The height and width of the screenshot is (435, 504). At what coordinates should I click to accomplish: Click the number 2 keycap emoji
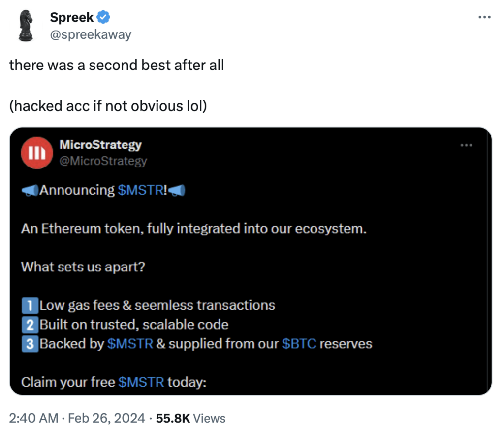pos(30,325)
